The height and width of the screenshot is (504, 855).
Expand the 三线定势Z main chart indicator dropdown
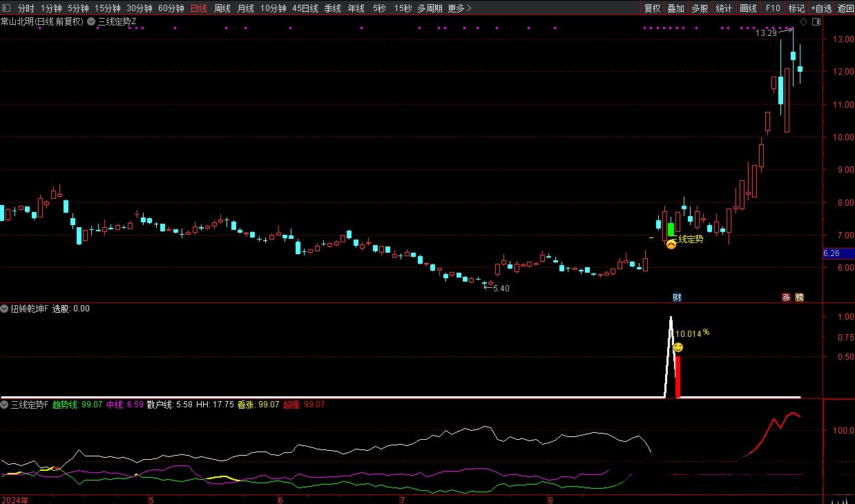click(91, 21)
